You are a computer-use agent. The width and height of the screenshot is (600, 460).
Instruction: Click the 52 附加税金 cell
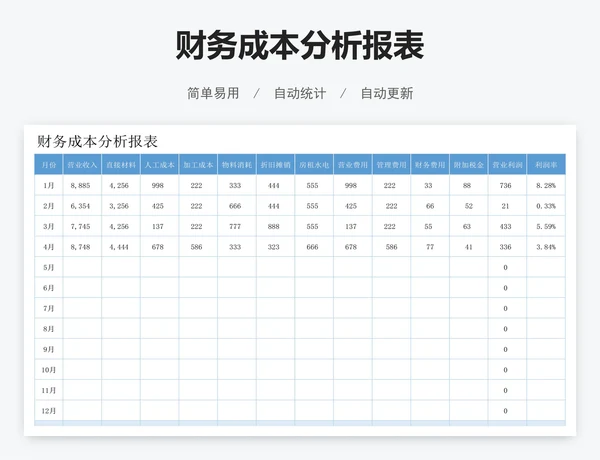469,206
